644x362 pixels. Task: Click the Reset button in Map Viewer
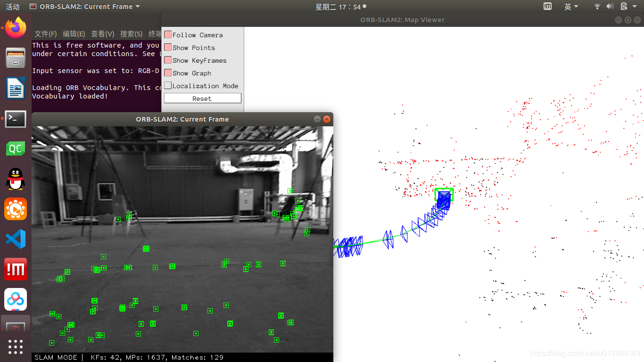pyautogui.click(x=203, y=98)
